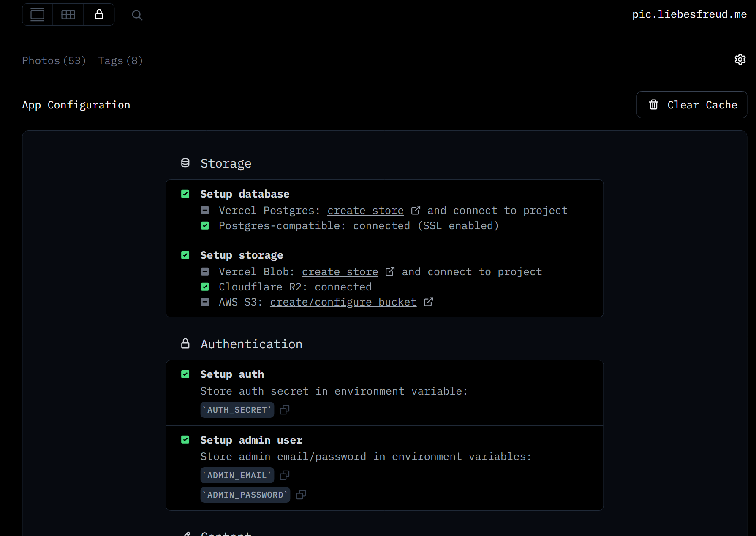Copy the ADMIN_EMAIL variable name
Screen dimensions: 756x536
pos(285,475)
